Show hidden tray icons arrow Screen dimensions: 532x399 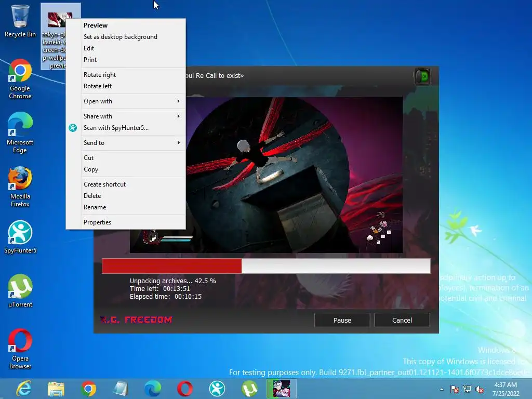pyautogui.click(x=442, y=389)
